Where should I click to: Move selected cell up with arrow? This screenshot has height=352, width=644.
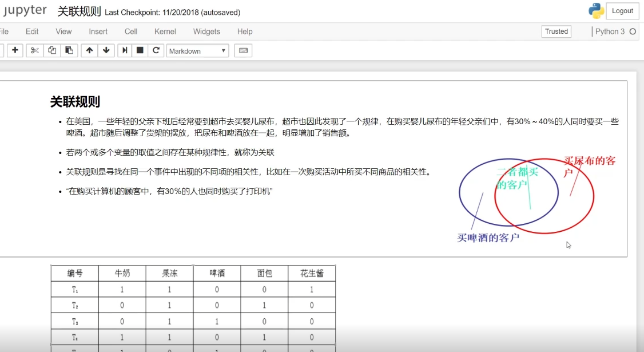coord(89,50)
